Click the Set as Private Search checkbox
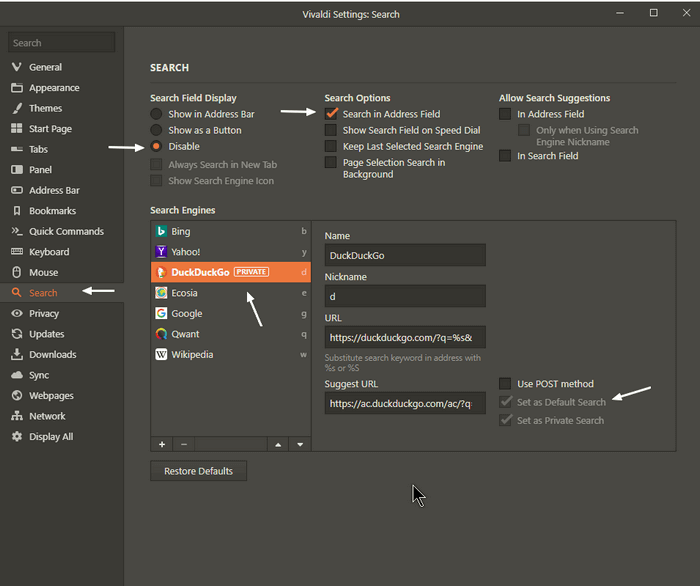Image resolution: width=700 pixels, height=586 pixels. 505,420
